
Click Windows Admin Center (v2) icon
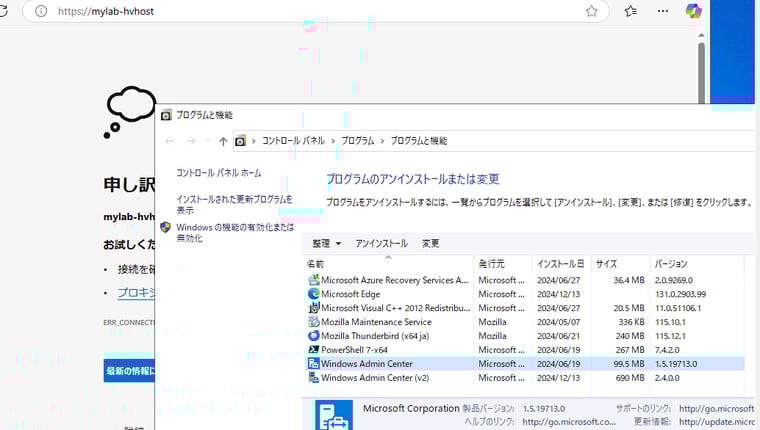point(314,378)
